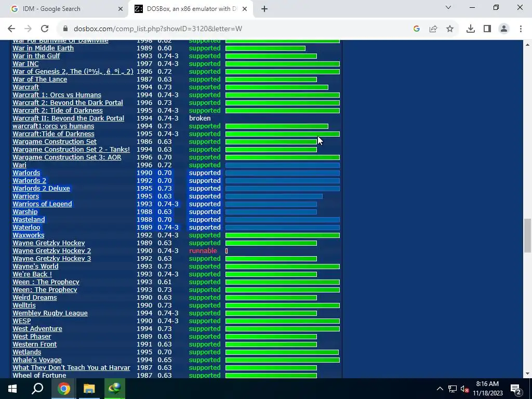Open the Wayne's World link
The width and height of the screenshot is (532, 399).
pos(35,267)
